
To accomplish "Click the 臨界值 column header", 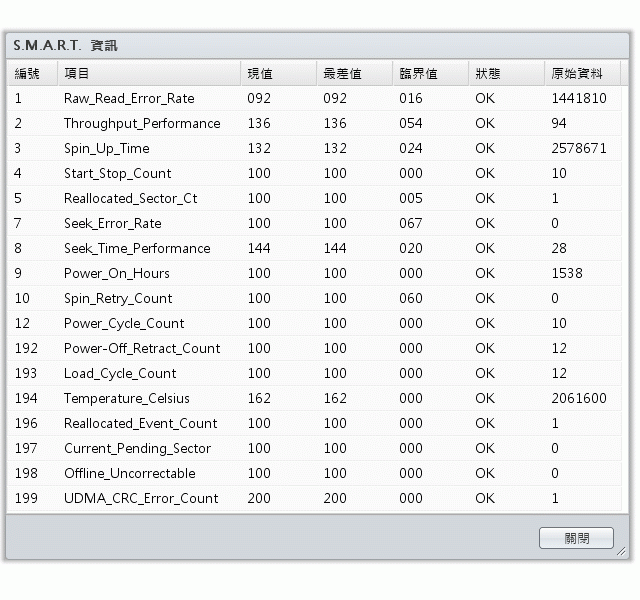I will (x=431, y=73).
